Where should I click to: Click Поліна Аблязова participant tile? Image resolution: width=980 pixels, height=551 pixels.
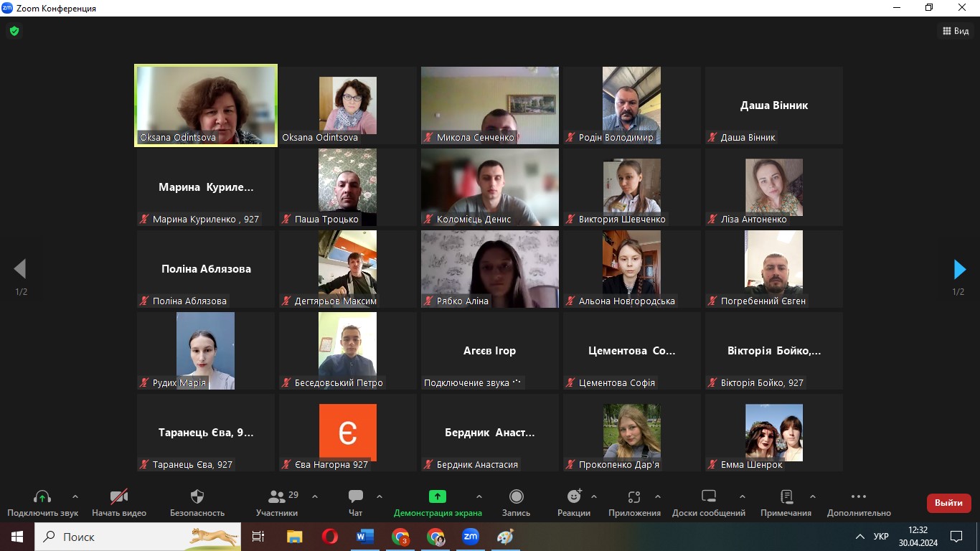pyautogui.click(x=206, y=269)
